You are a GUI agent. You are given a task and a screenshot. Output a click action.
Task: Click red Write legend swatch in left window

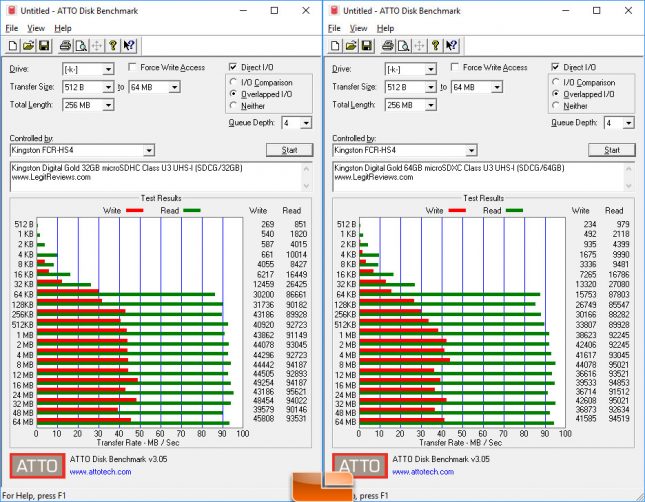(x=135, y=210)
